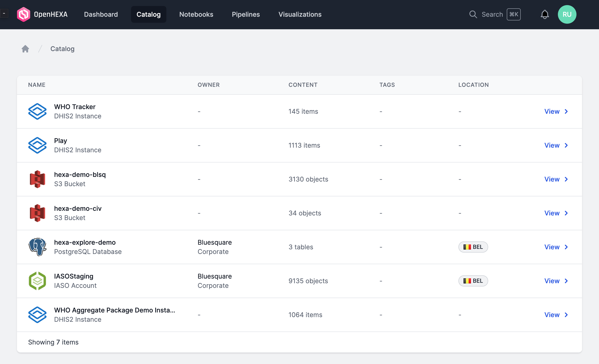The image size is (599, 364).
Task: Click the hexa-explore-demo PostgreSQL elephant icon
Action: tap(37, 247)
